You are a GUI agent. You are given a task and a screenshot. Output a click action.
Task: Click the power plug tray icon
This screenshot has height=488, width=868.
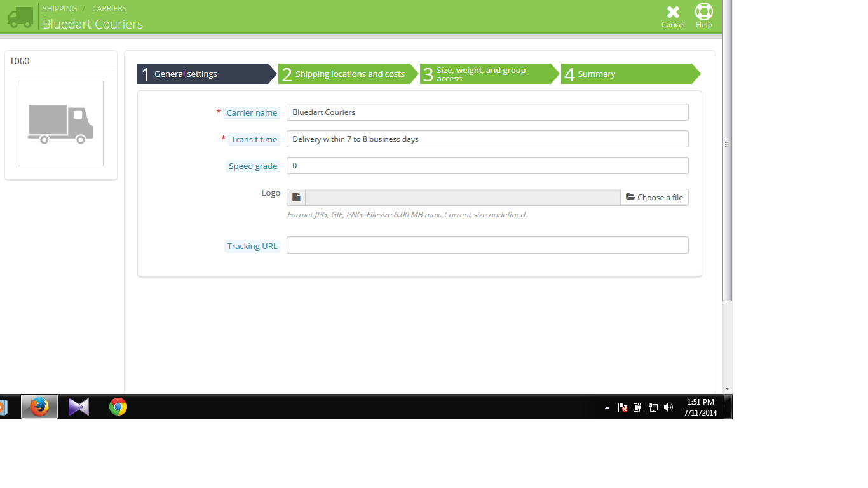coord(637,407)
